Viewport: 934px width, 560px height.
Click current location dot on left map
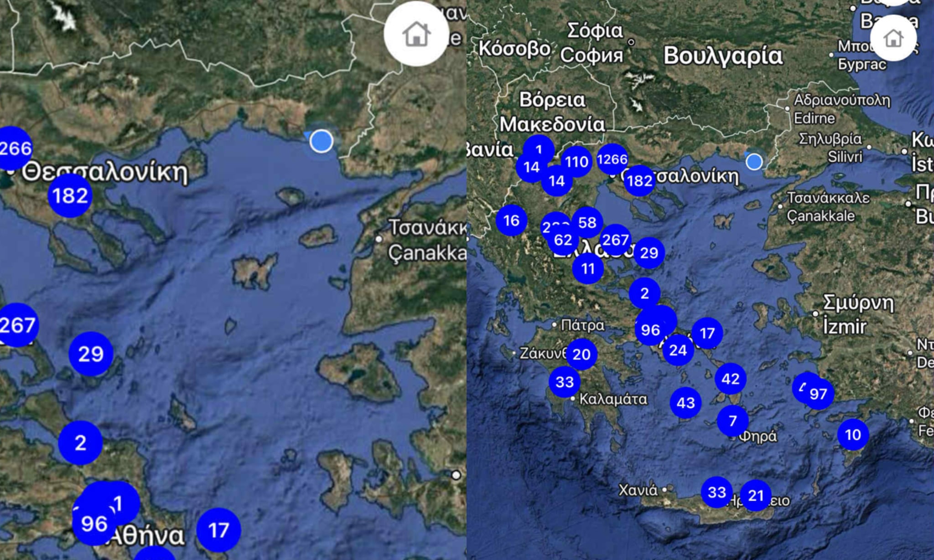tap(321, 141)
